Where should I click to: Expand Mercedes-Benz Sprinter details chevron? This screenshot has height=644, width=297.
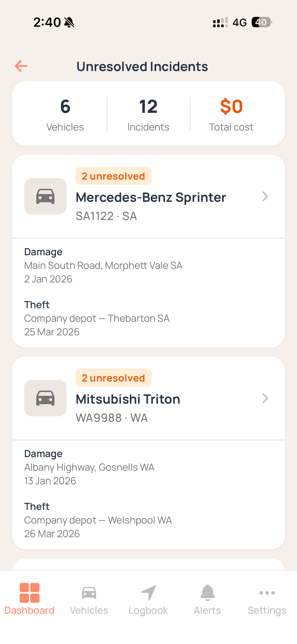click(x=265, y=197)
